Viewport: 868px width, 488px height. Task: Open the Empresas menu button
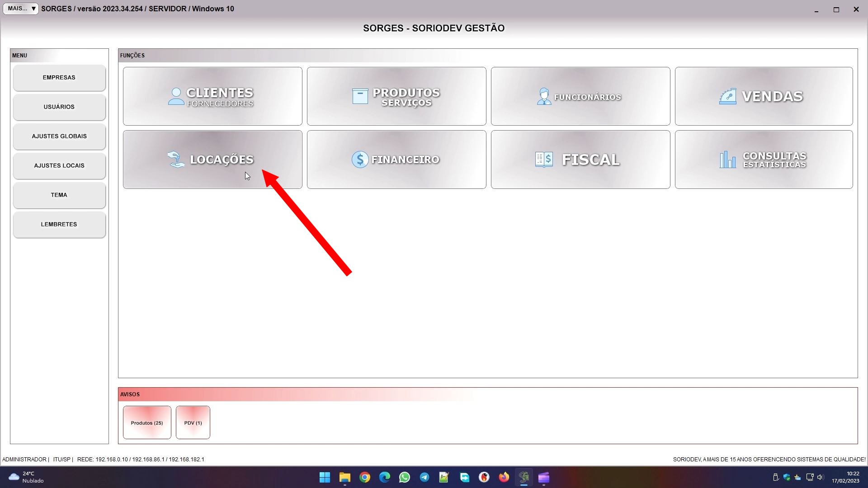point(59,78)
